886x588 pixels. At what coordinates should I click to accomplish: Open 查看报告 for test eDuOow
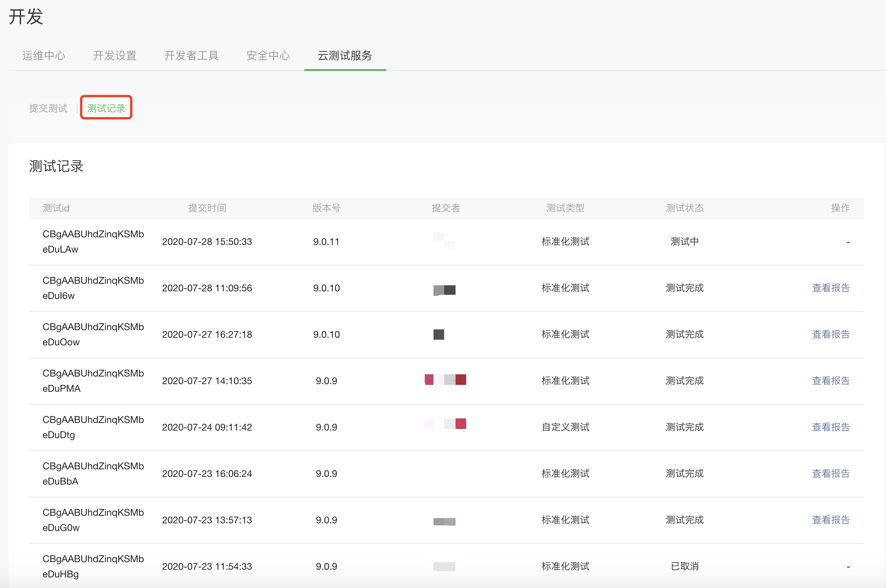tap(831, 334)
